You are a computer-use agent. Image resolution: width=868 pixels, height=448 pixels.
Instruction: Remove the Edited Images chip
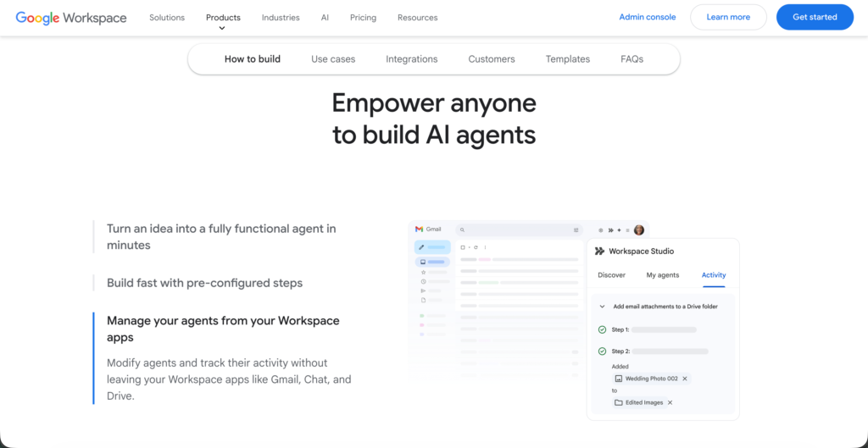(670, 402)
